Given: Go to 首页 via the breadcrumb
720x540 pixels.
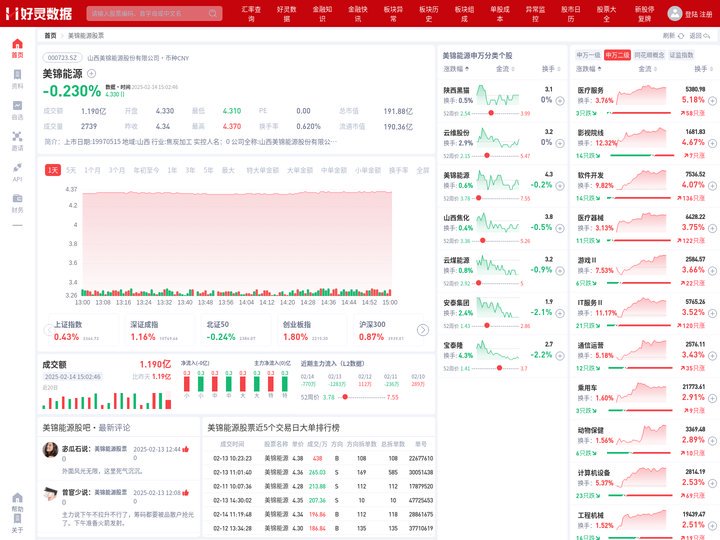Looking at the screenshot, I should [x=50, y=35].
